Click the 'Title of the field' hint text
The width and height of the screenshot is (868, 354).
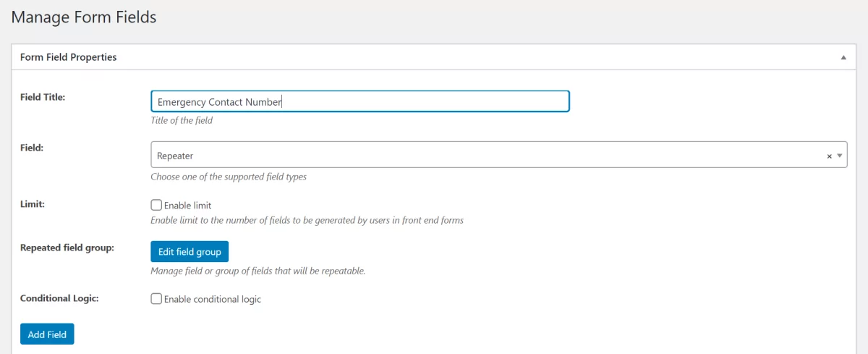(x=182, y=120)
